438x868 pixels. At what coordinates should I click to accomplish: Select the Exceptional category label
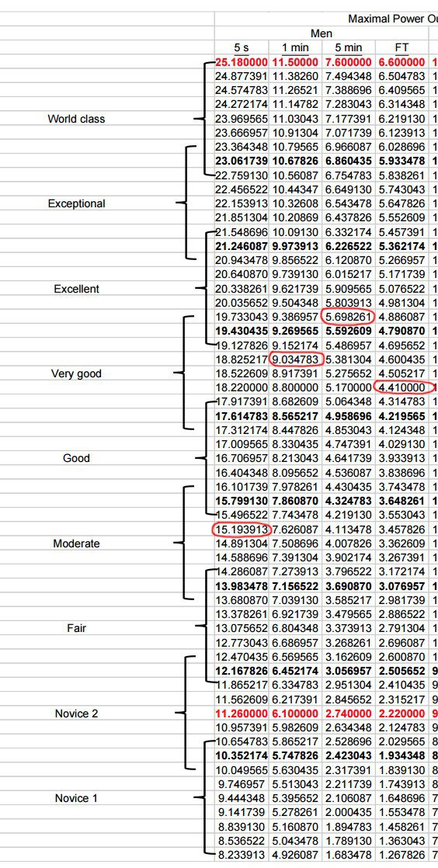point(76,203)
